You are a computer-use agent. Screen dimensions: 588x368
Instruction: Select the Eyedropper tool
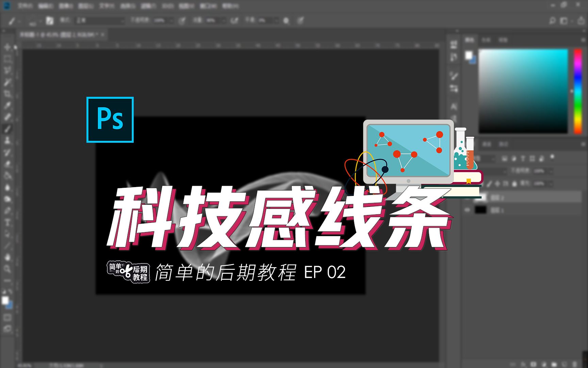click(7, 105)
